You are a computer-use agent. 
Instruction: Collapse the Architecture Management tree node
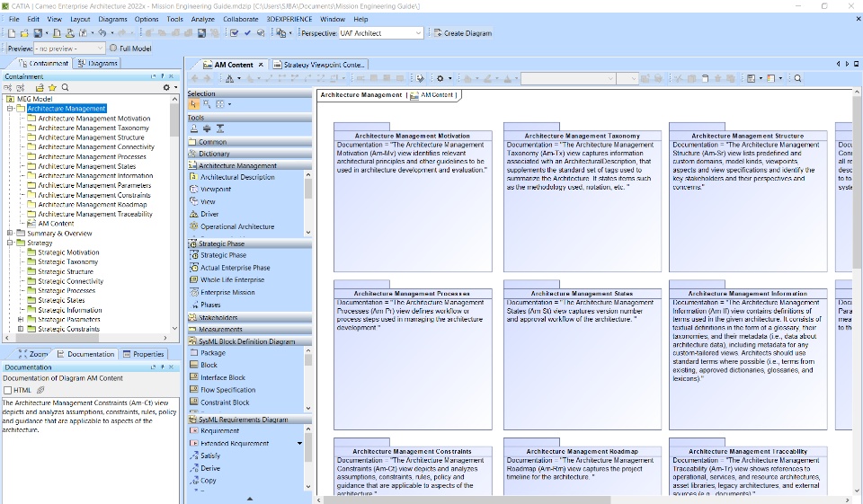9,109
